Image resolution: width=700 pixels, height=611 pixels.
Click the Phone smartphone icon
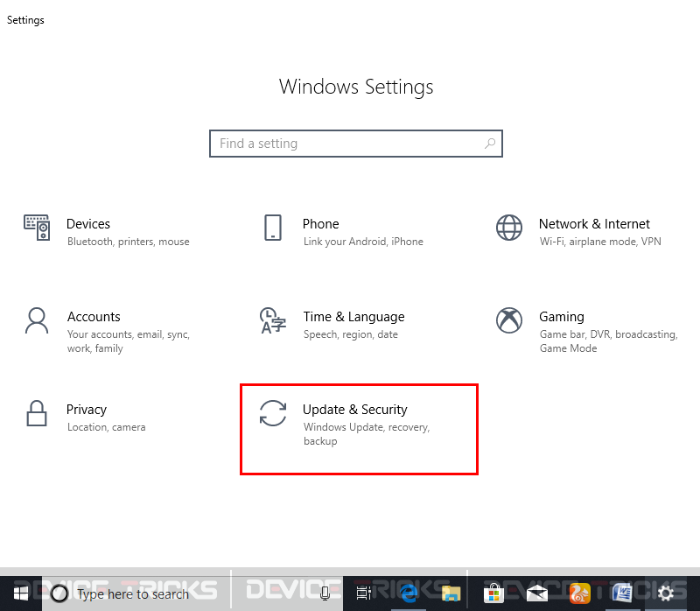tap(274, 228)
